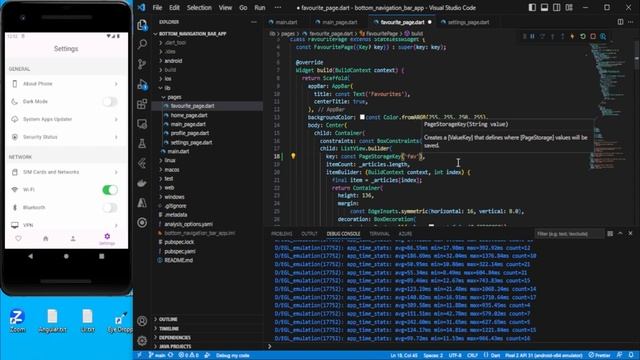This screenshot has height=360, width=640.
Task: Close the bottom panel with X
Action: [x=631, y=233]
